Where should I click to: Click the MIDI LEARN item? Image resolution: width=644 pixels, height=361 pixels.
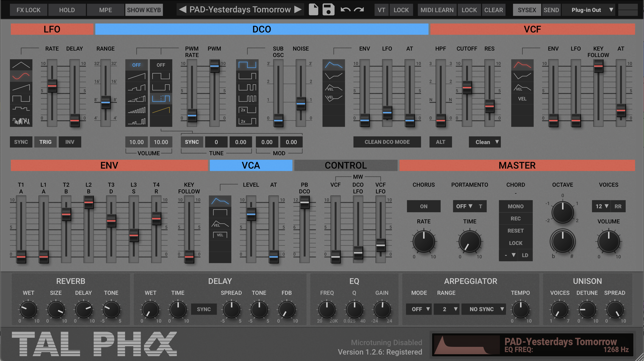[437, 10]
